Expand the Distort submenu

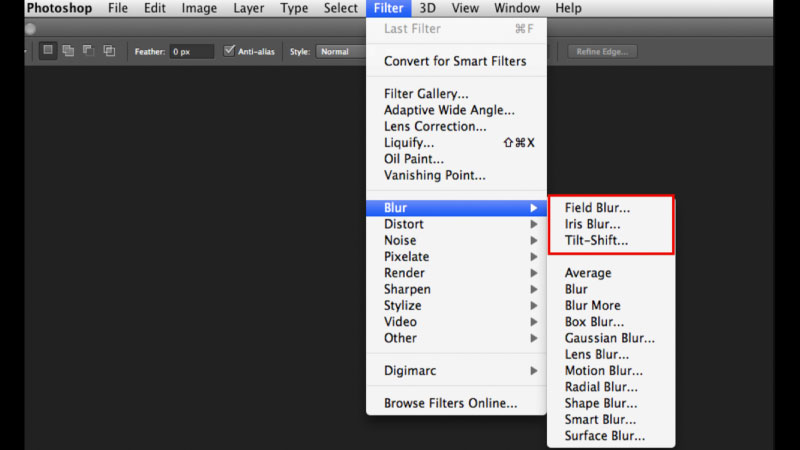(456, 224)
